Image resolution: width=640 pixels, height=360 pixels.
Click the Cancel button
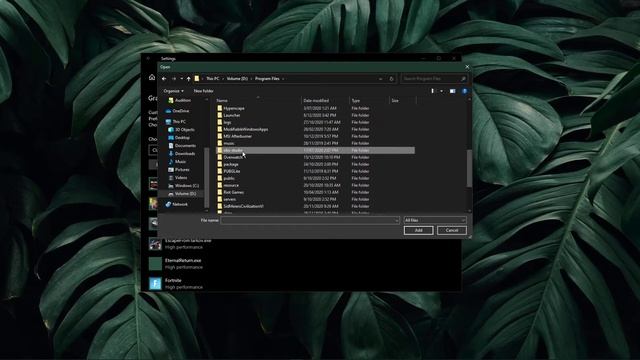(x=451, y=231)
